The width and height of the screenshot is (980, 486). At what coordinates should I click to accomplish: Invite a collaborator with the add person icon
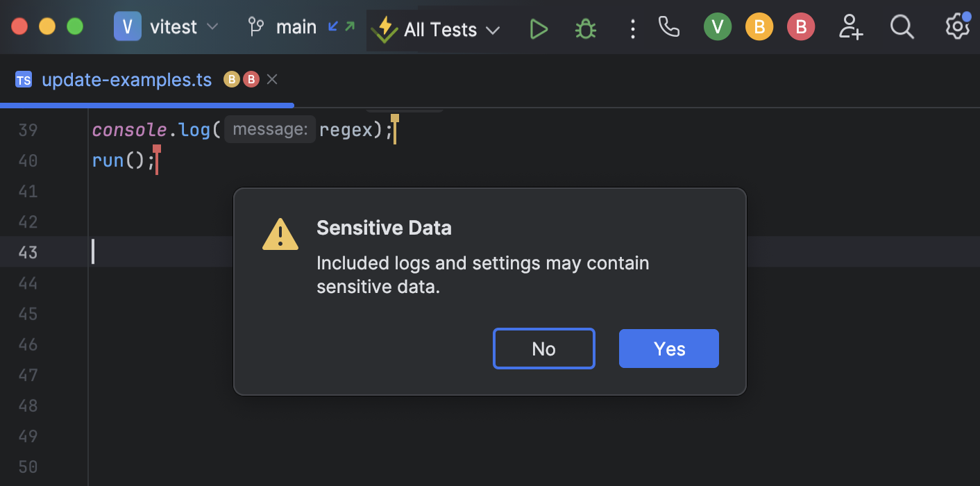click(x=850, y=27)
